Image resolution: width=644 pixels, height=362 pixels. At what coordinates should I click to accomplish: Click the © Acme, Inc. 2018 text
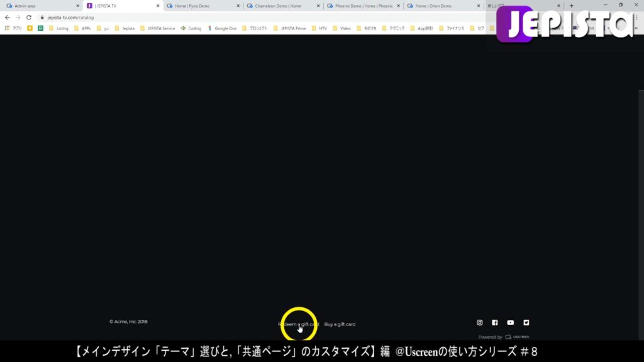coord(128,322)
